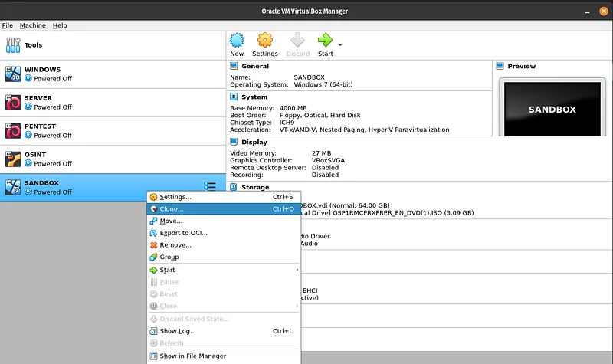Click the 4000 MB base memory value

tap(293, 108)
